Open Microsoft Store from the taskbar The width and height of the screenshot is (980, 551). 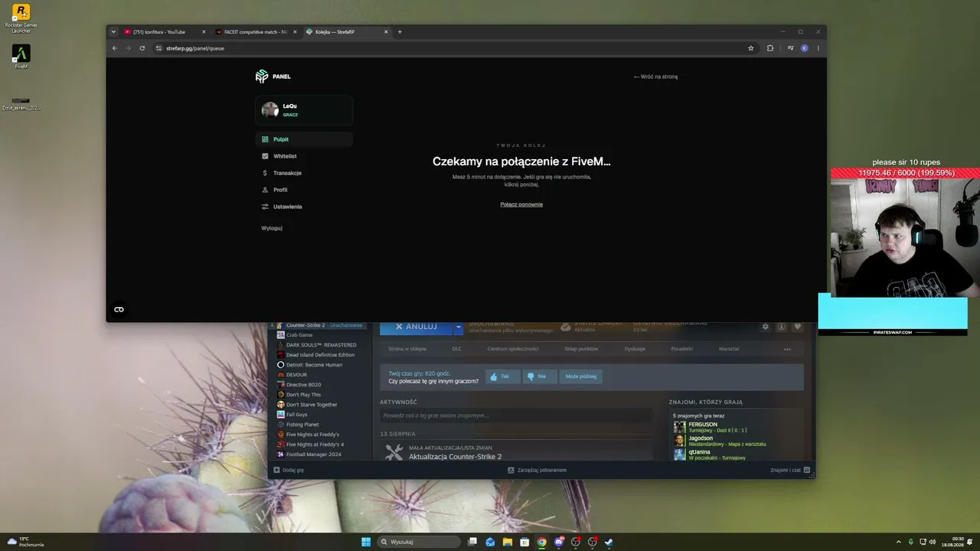(524, 542)
